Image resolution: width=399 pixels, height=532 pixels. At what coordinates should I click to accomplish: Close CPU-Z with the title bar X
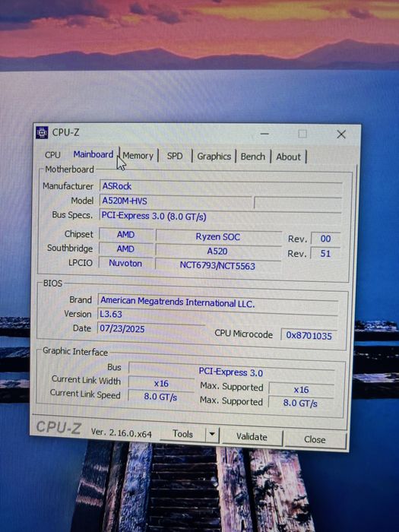pos(341,135)
